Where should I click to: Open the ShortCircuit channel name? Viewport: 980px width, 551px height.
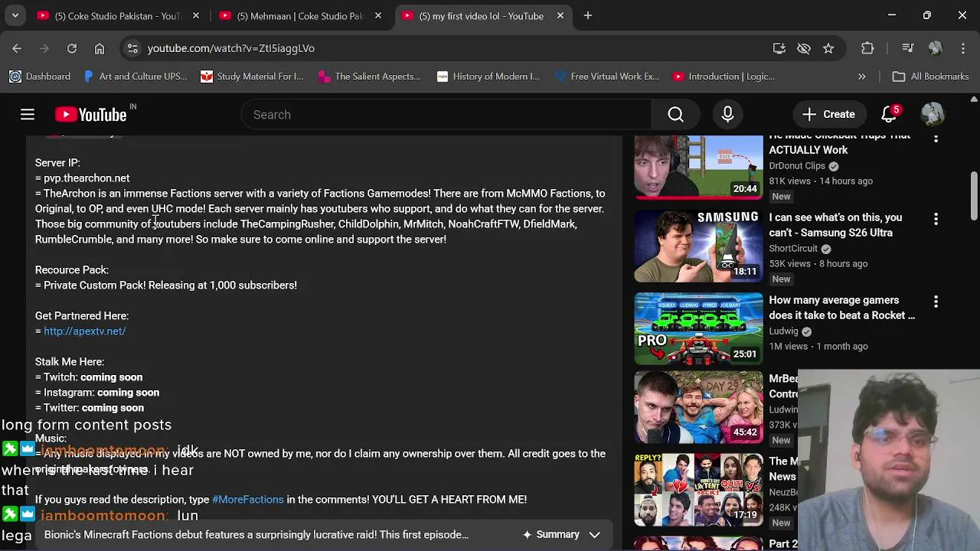(x=793, y=249)
